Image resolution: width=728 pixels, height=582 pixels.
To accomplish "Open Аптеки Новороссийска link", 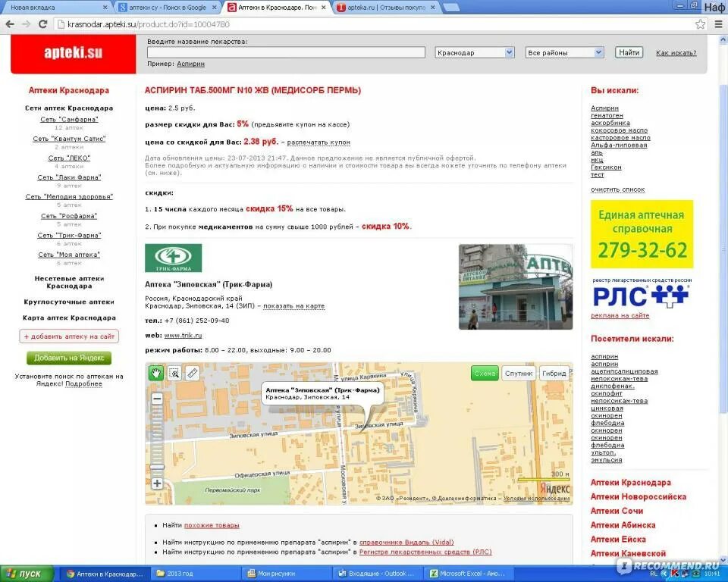I will tap(638, 496).
